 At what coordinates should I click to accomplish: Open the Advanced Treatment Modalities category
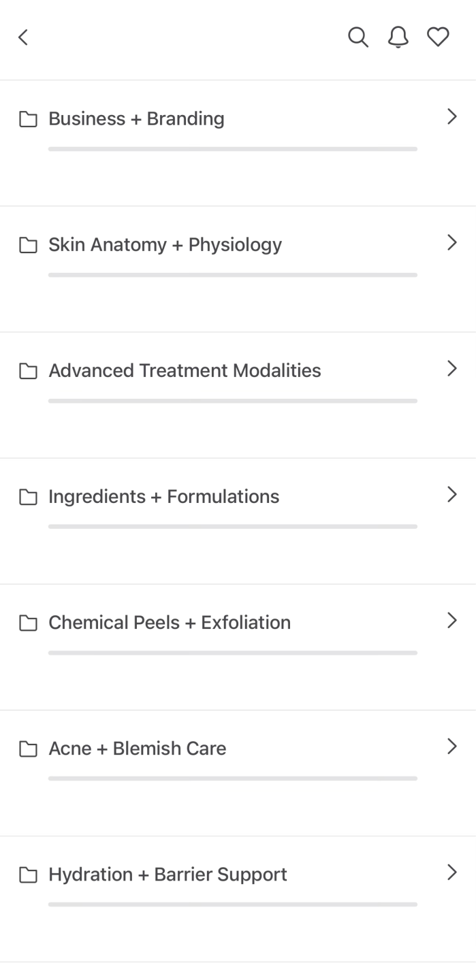(185, 371)
